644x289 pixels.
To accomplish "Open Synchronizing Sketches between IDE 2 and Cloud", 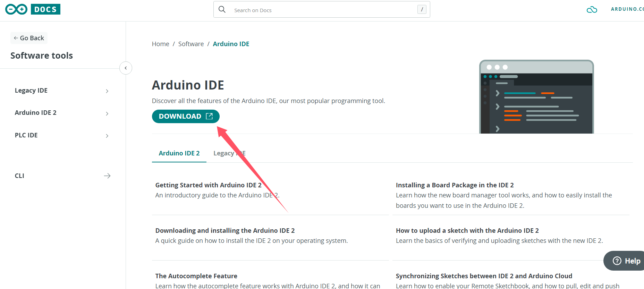I will click(x=484, y=276).
